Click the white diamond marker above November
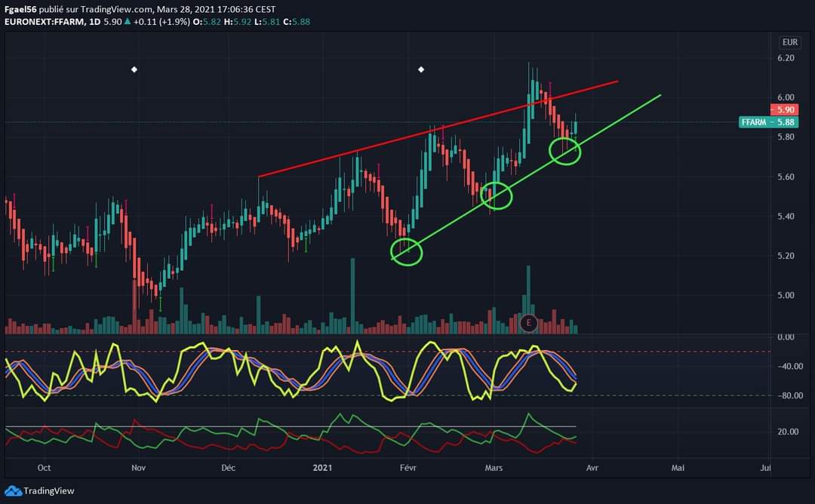 coord(134,69)
